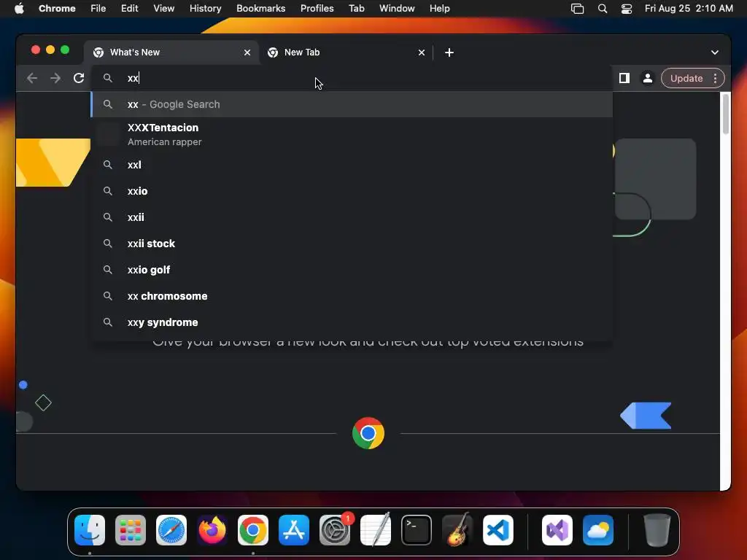Open TextEdit from the Dock
The width and height of the screenshot is (747, 560).
tap(376, 530)
